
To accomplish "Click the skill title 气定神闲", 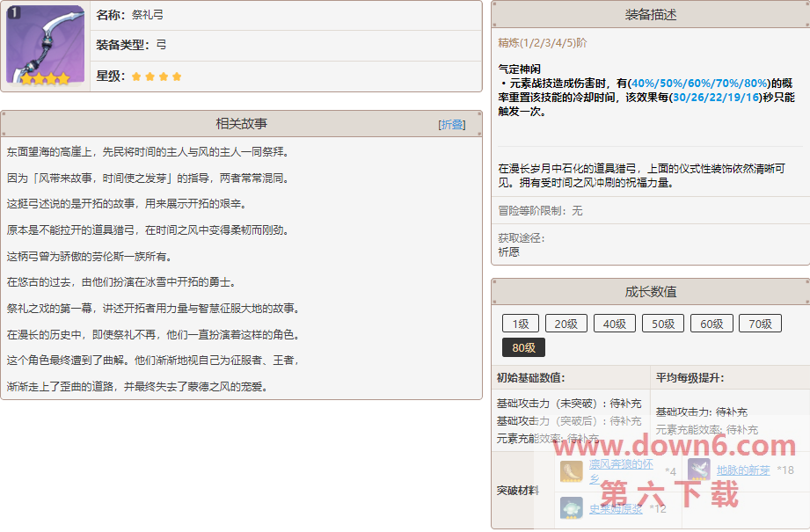I will tap(520, 69).
